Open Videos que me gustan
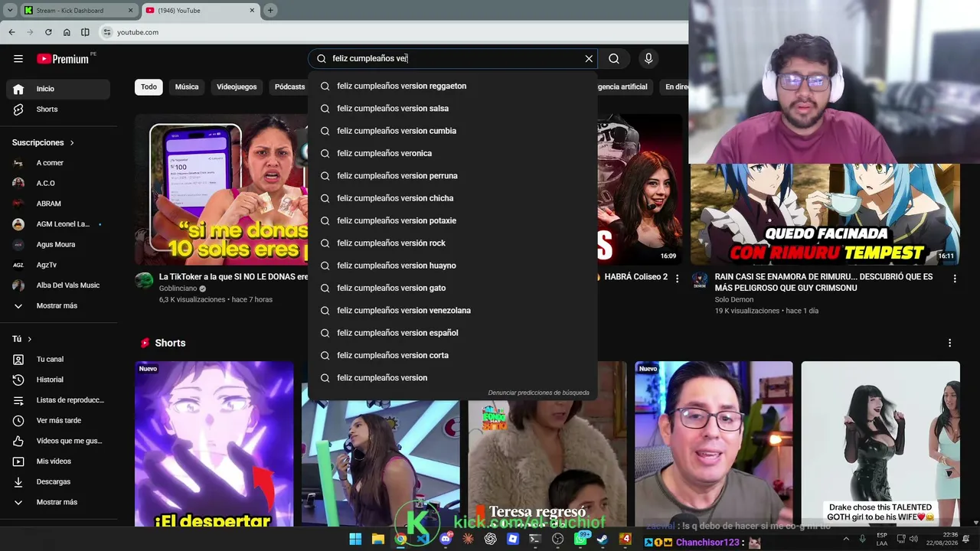 pyautogui.click(x=58, y=441)
